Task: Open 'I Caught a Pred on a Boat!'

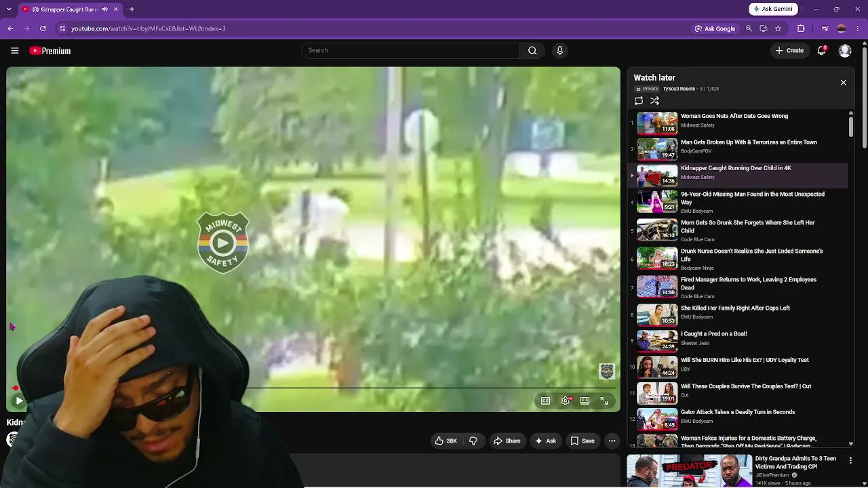Action: pos(714,333)
